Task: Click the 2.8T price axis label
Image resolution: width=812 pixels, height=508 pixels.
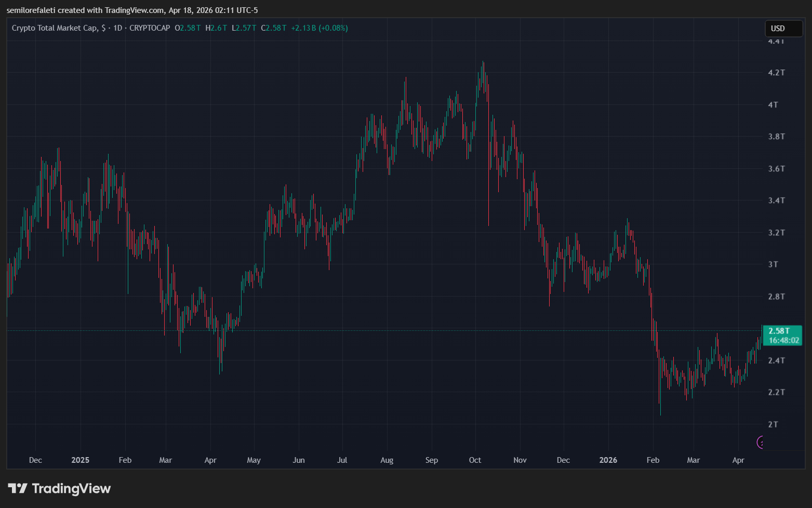Action: (x=776, y=297)
